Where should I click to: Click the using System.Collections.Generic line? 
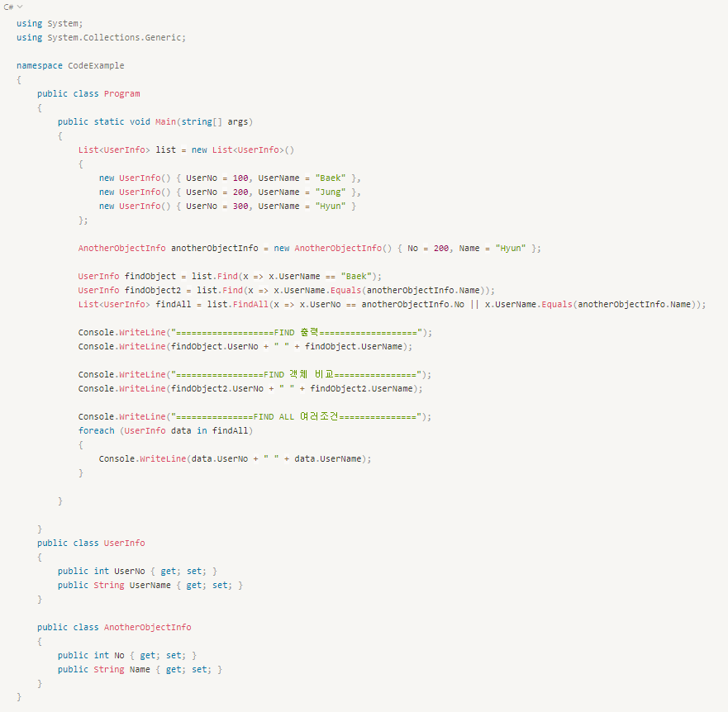101,37
